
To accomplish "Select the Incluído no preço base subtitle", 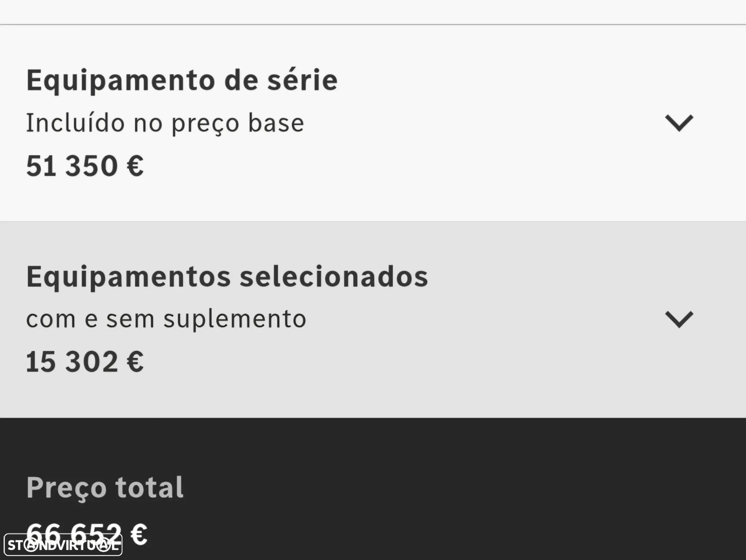I will (165, 124).
